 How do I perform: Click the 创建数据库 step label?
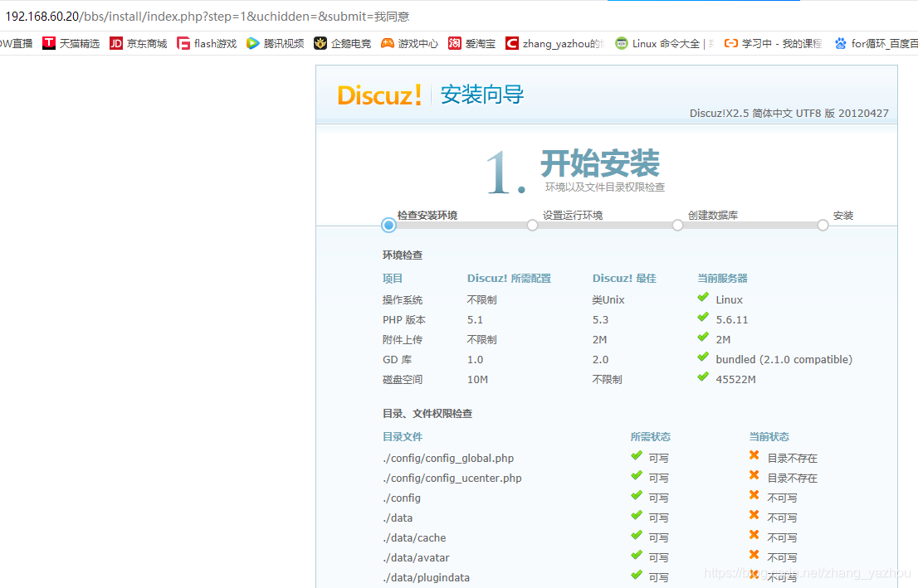[x=712, y=216]
